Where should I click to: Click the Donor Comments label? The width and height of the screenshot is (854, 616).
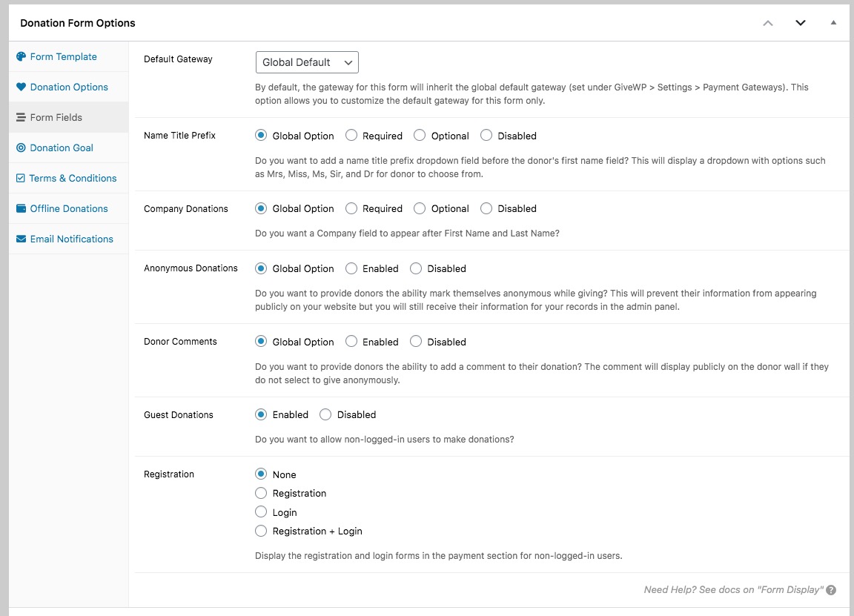[x=180, y=342]
